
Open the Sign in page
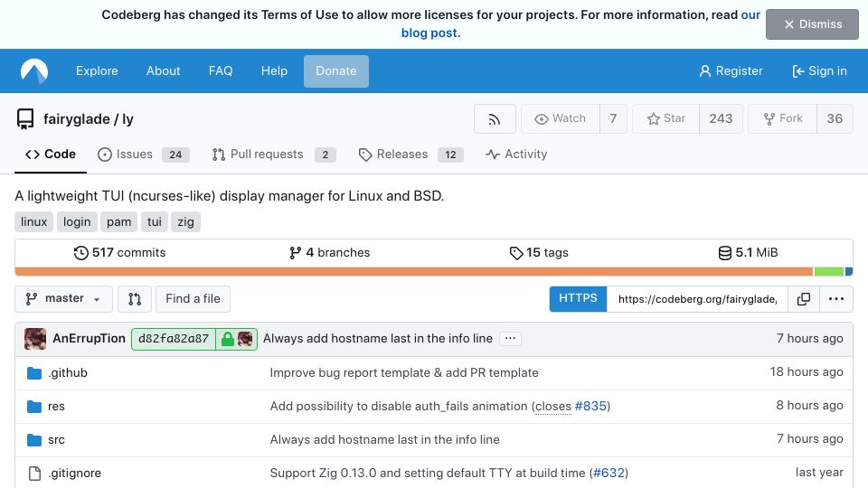[820, 70]
